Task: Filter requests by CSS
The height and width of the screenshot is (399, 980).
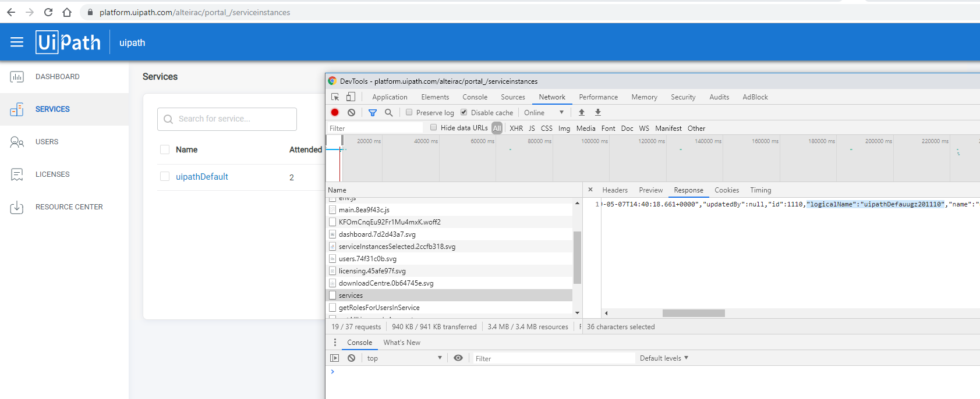Action: coord(547,128)
